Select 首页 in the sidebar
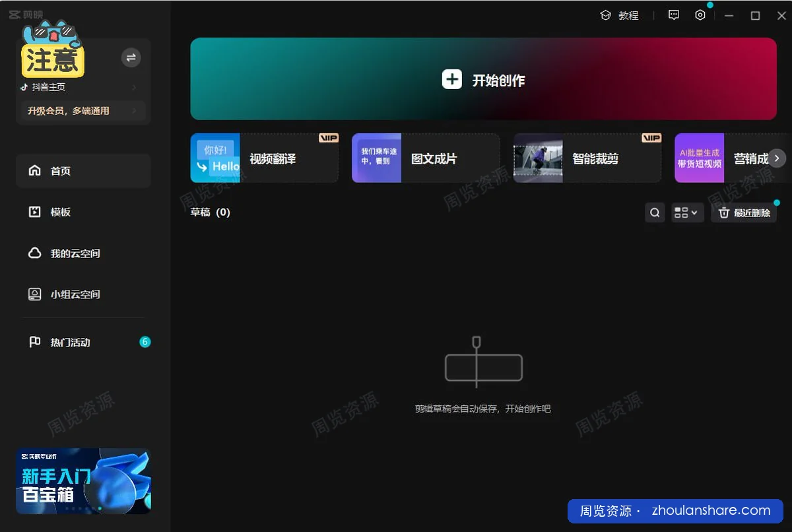The image size is (792, 532). (83, 171)
